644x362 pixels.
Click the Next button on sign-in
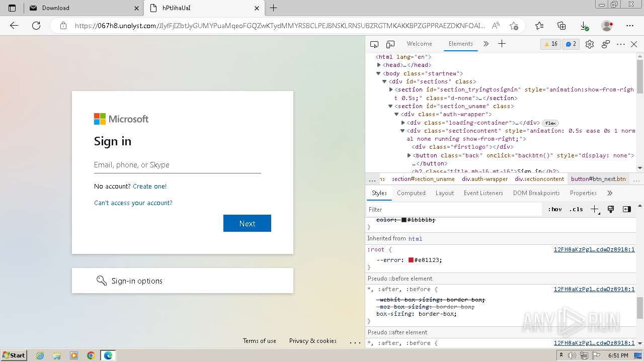point(247,223)
